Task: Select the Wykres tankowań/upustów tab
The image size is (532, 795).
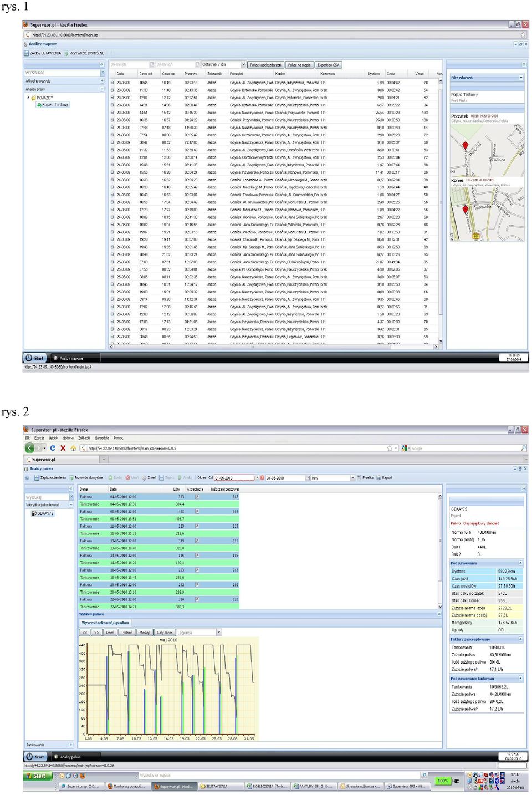Action: (x=105, y=623)
